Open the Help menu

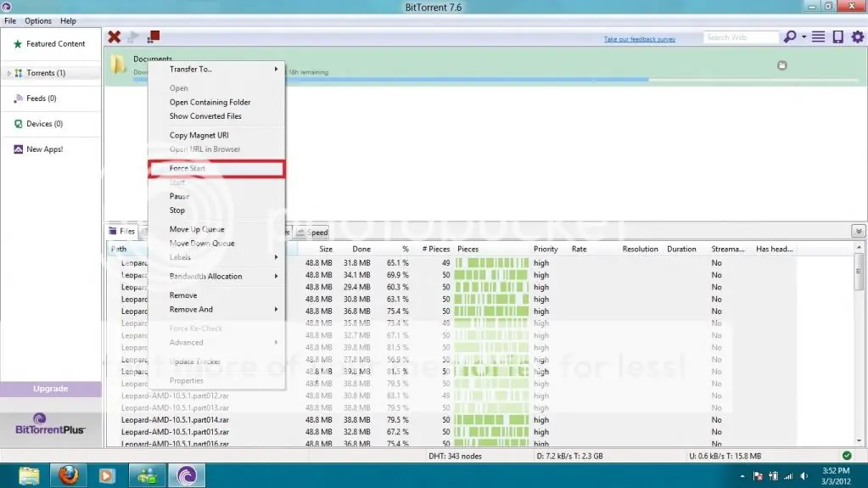pos(68,21)
